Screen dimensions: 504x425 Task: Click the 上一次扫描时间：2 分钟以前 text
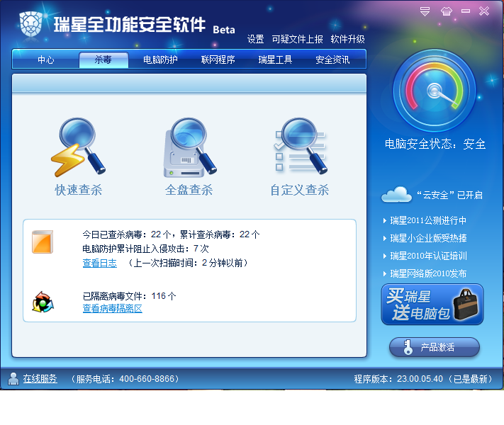(188, 263)
